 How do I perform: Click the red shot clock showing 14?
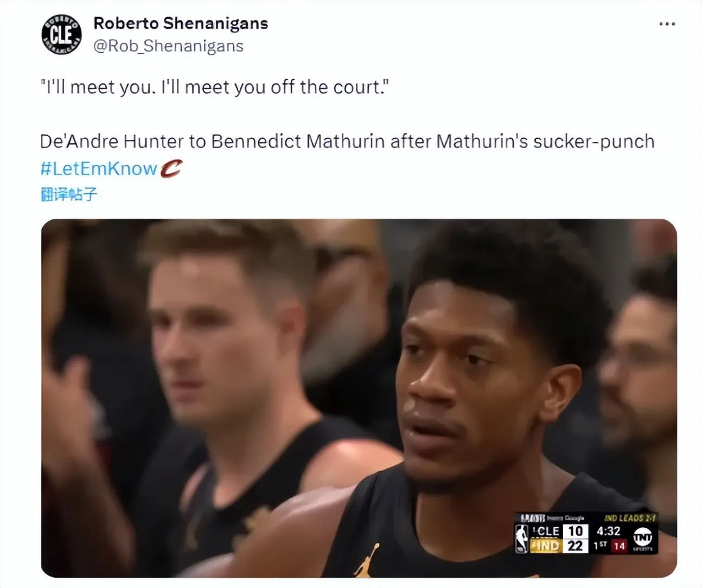click(x=619, y=546)
